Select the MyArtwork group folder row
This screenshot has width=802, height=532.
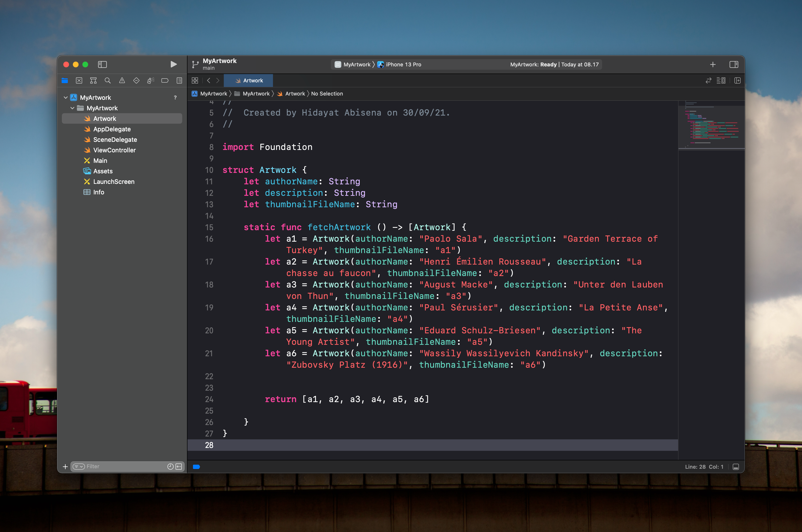[x=122, y=108]
